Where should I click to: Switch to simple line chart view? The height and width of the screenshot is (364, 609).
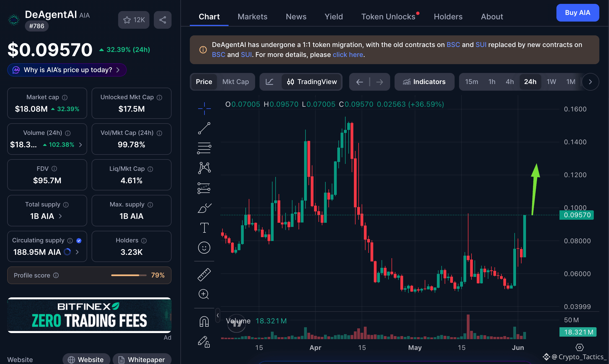pyautogui.click(x=269, y=82)
